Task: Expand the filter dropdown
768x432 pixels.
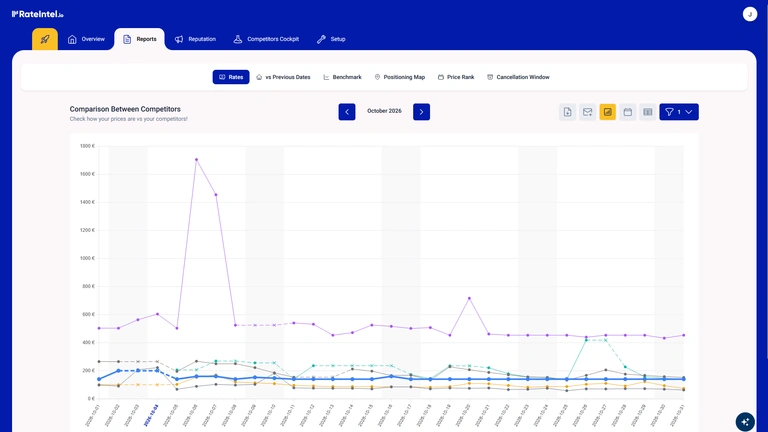Action: point(679,112)
